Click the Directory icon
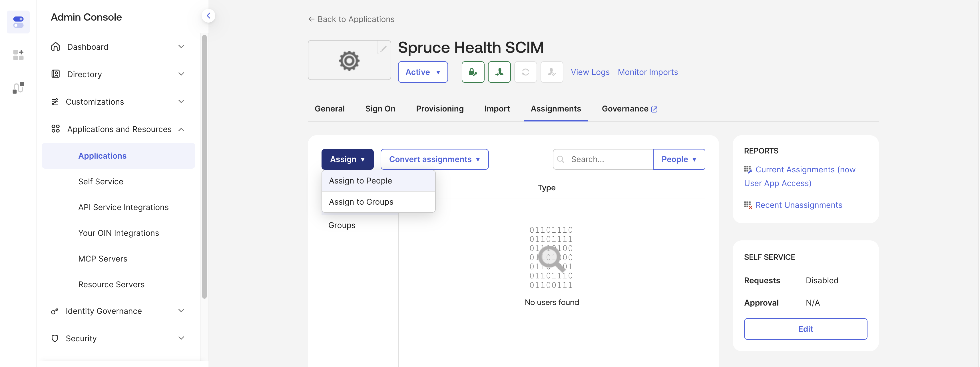 [x=56, y=74]
